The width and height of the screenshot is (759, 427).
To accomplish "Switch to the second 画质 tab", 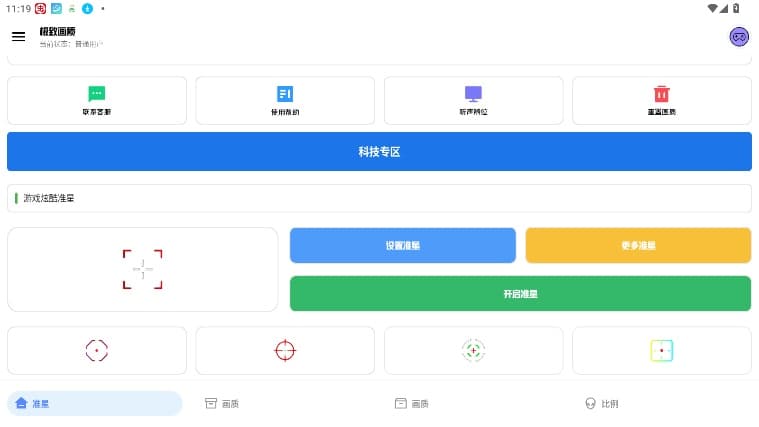I will click(411, 403).
